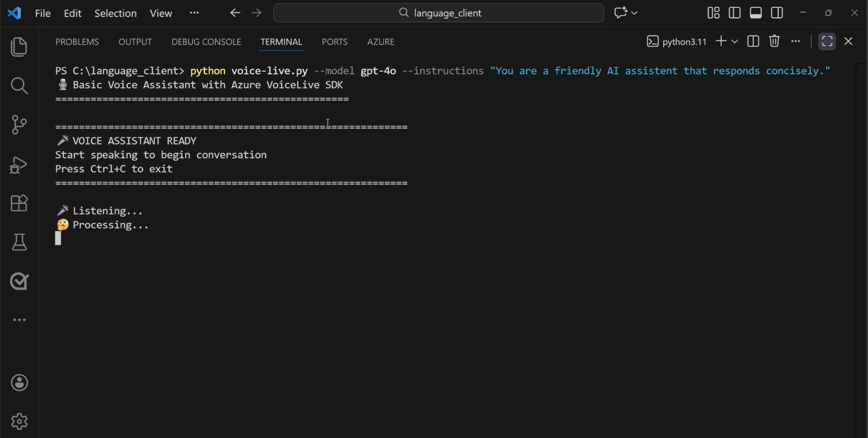The height and width of the screenshot is (438, 868).
Task: Open the View menu
Action: click(161, 13)
